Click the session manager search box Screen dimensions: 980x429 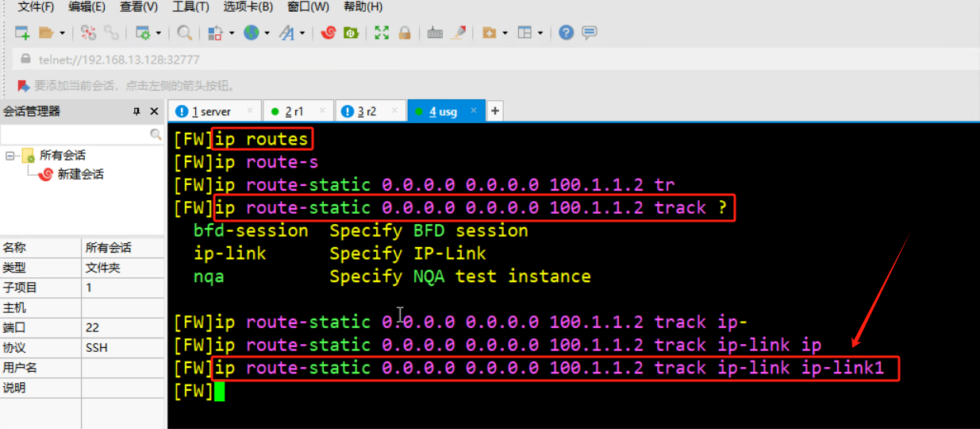(x=75, y=134)
